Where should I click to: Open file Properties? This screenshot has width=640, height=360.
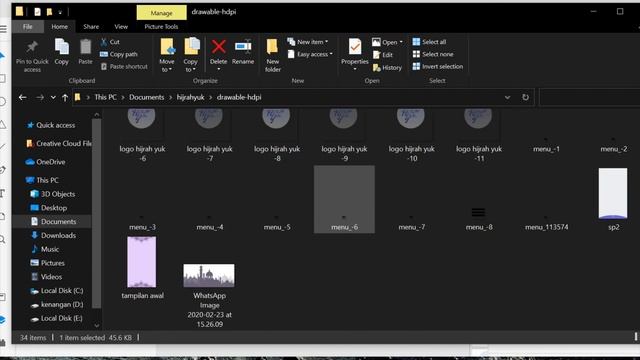pyautogui.click(x=355, y=53)
